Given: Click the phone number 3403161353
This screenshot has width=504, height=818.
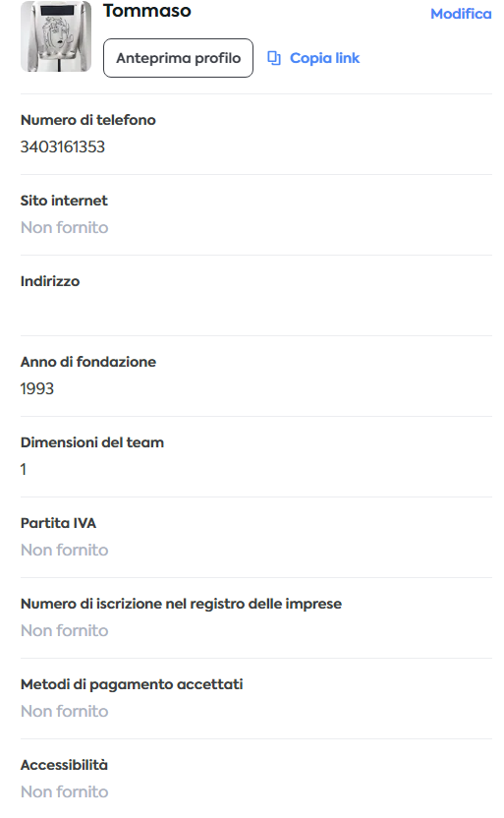Looking at the screenshot, I should 63,147.
